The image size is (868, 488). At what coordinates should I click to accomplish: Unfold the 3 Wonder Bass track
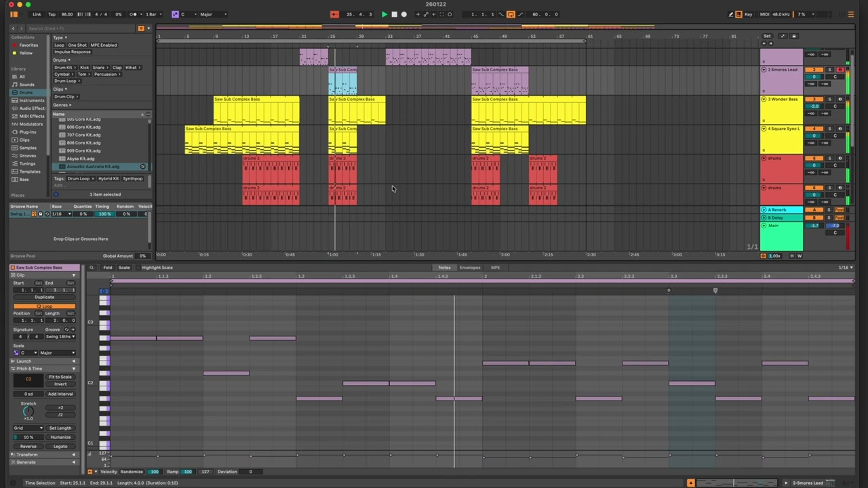(764, 100)
